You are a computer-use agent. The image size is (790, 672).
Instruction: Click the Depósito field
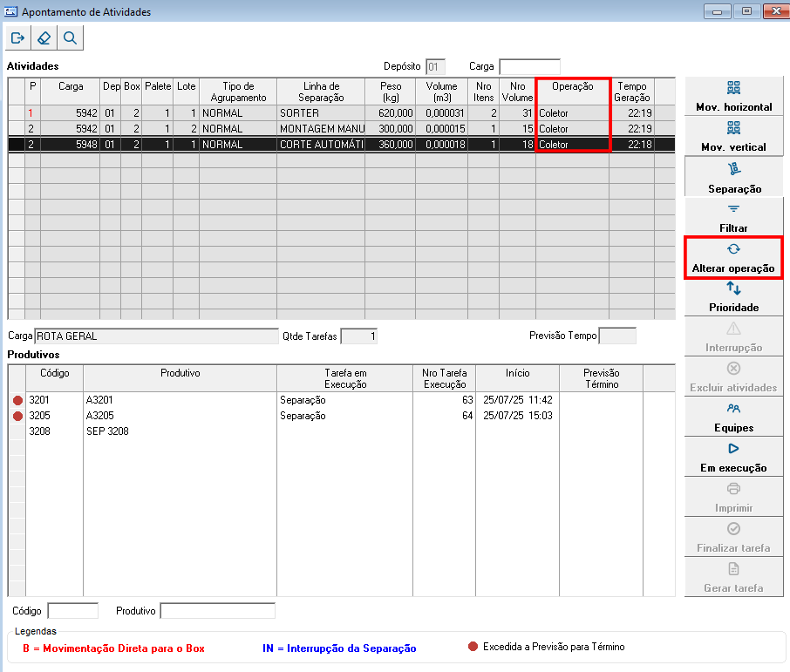click(435, 66)
